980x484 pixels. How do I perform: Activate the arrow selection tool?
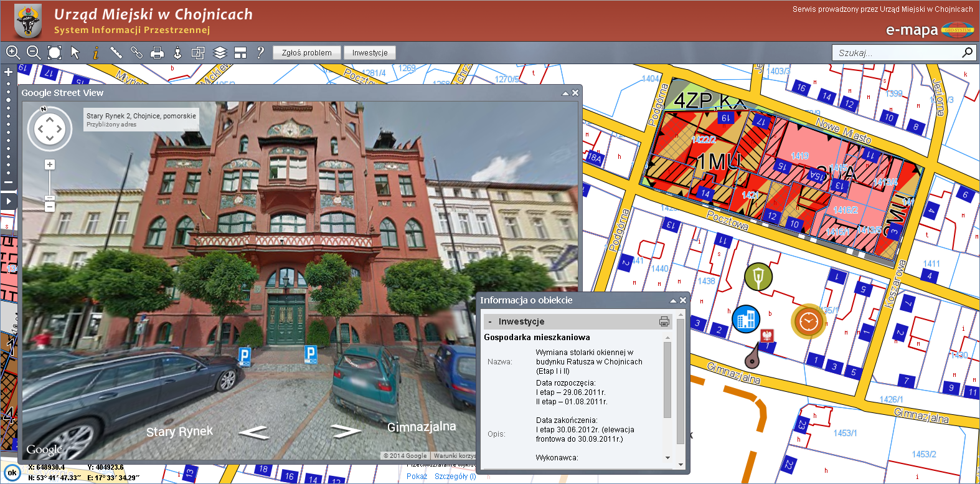pos(75,52)
